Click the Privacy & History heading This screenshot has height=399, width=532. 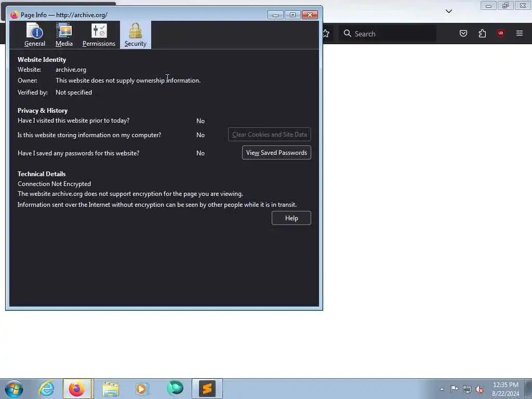pyautogui.click(x=43, y=111)
